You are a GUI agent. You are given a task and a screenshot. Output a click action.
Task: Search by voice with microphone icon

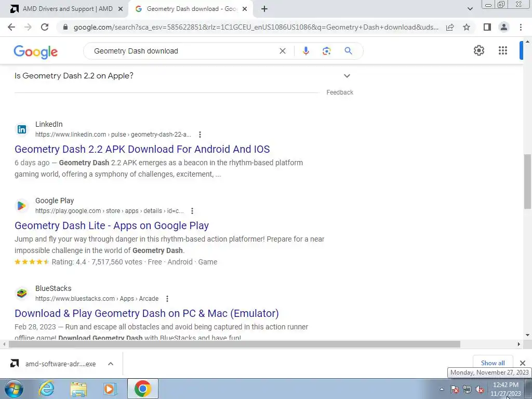click(305, 51)
